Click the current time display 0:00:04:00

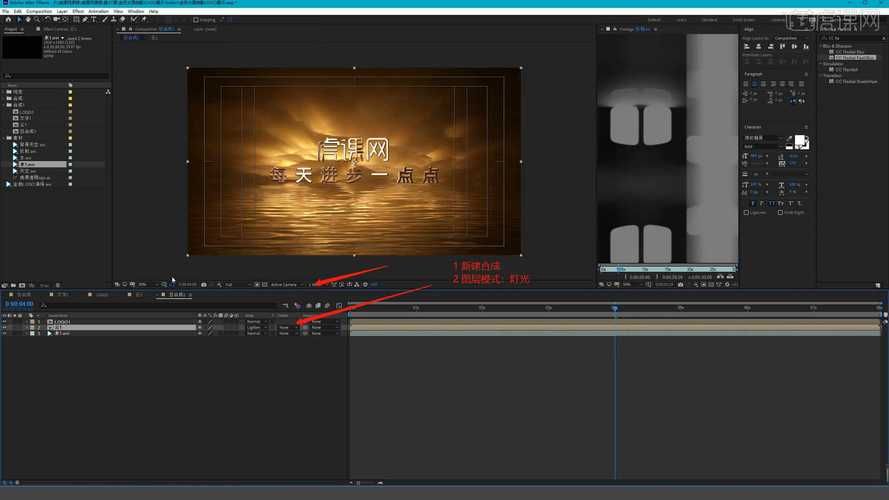[x=19, y=304]
